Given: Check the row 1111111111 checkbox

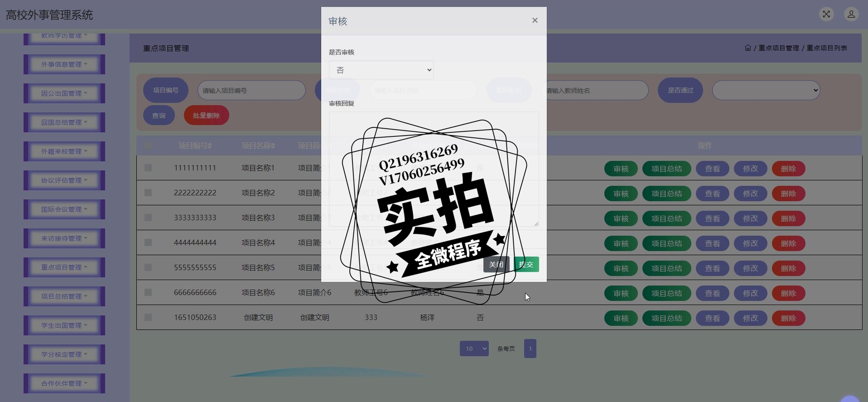Looking at the screenshot, I should (148, 168).
